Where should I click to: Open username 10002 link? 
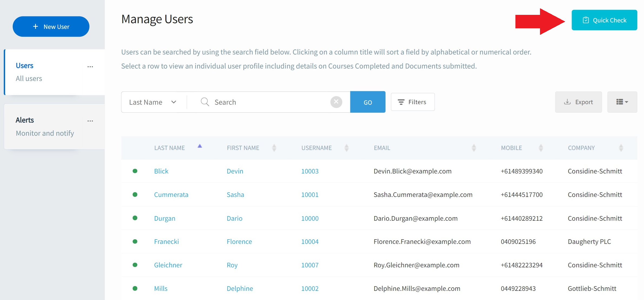pos(310,289)
